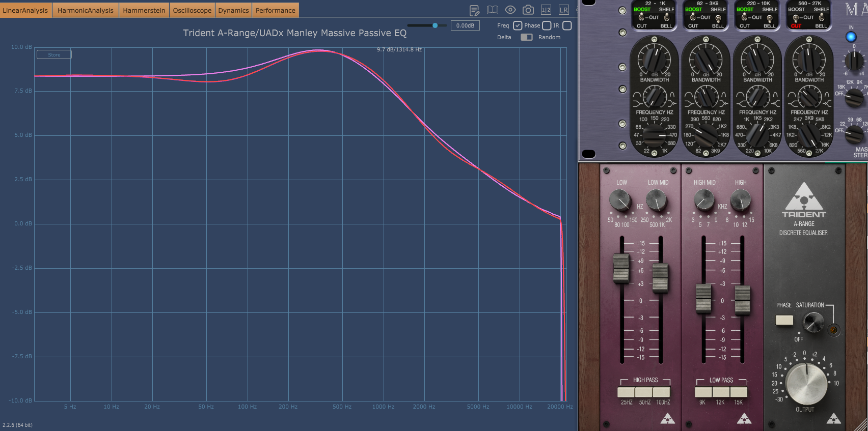Click the 1|2 channel compare icon
The height and width of the screenshot is (431, 868).
546,10
